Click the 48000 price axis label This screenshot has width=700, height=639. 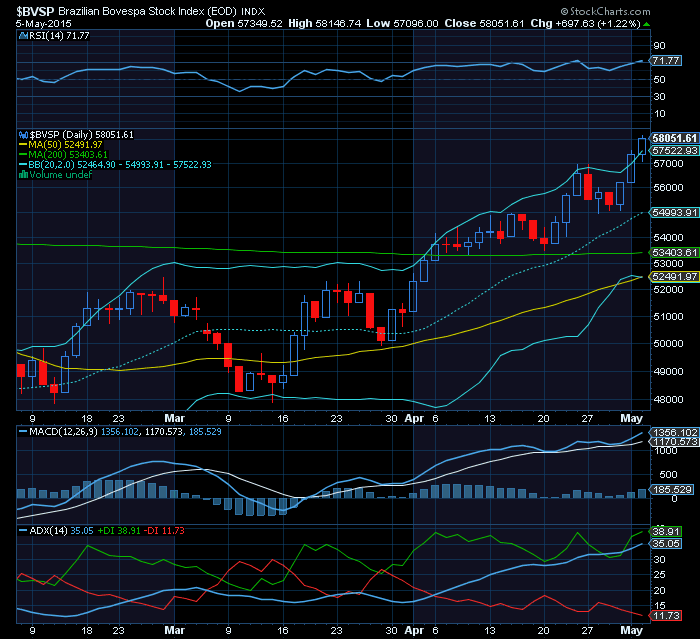click(668, 400)
